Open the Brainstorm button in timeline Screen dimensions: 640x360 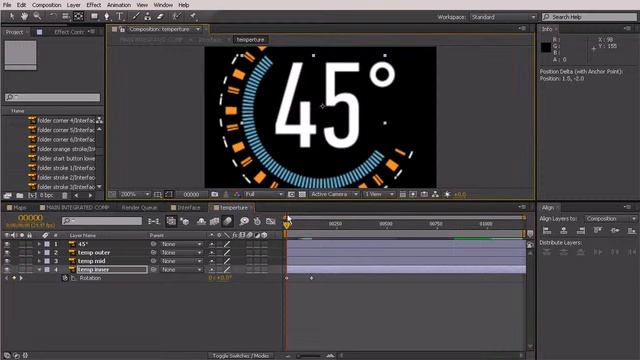pos(244,221)
